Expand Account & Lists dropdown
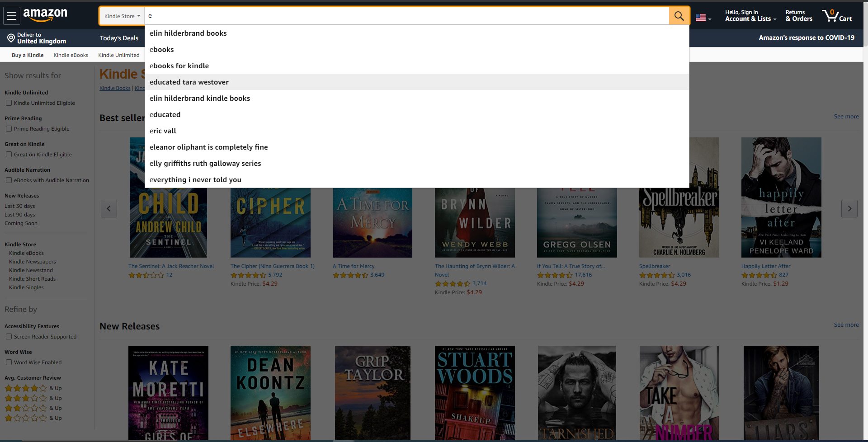Image resolution: width=868 pixels, height=442 pixels. point(750,16)
